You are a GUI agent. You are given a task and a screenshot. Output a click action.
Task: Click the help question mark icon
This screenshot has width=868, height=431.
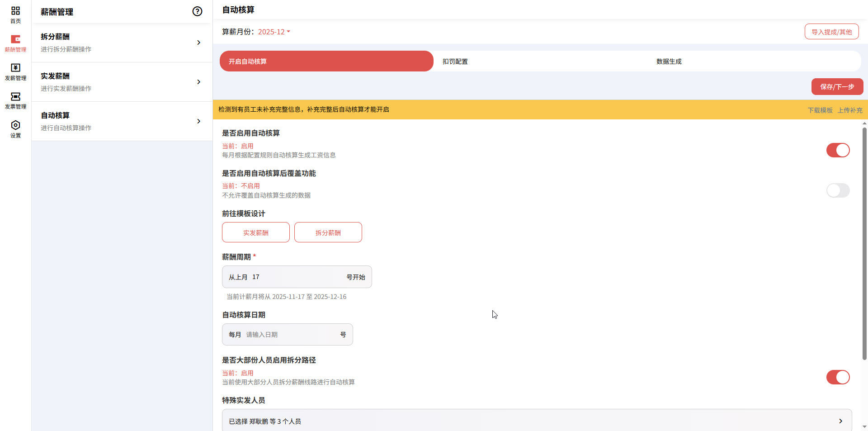coord(197,11)
